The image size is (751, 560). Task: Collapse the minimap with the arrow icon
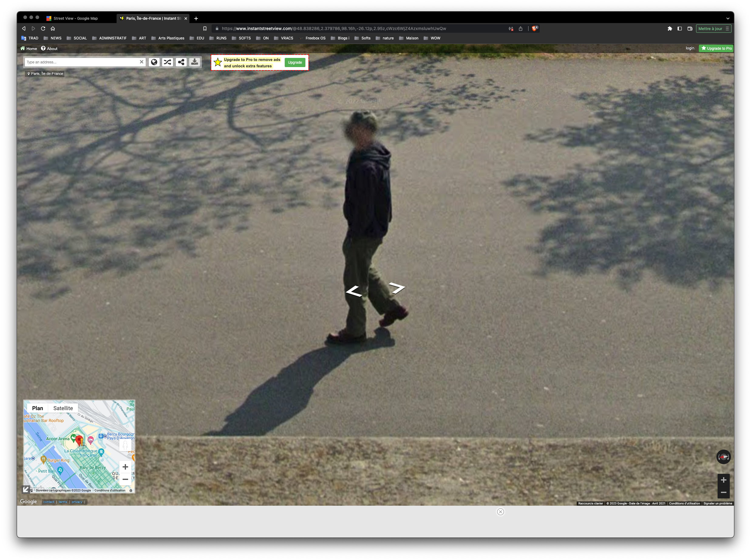click(x=26, y=489)
